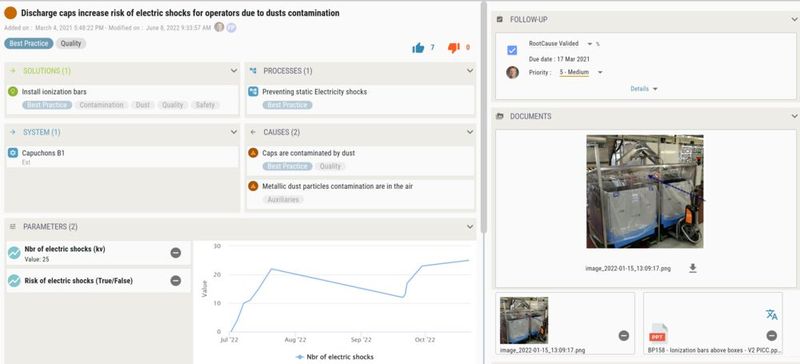800x364 pixels.
Task: Click warning icon beside Caps are contaminated by dust
Action: pyautogui.click(x=253, y=153)
